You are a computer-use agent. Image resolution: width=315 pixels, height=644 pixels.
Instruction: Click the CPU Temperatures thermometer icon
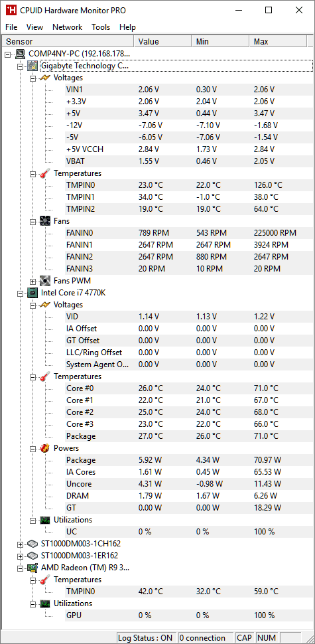point(45,376)
